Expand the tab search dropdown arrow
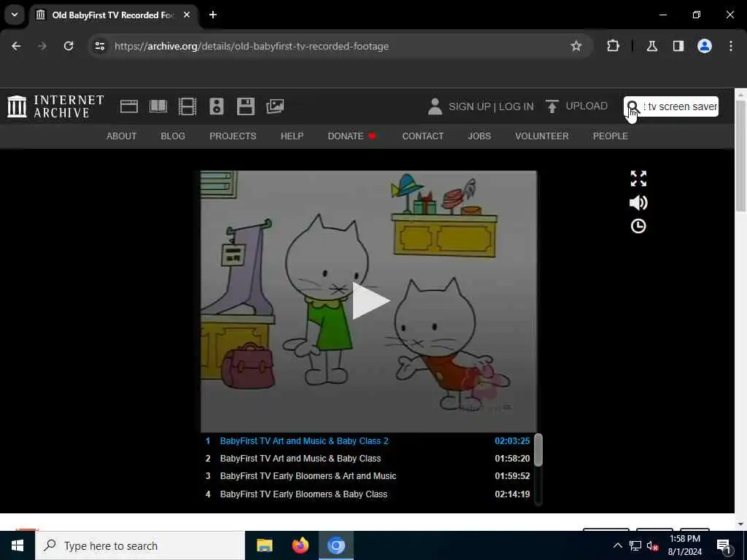Screen dimensions: 747x560 pos(15,15)
